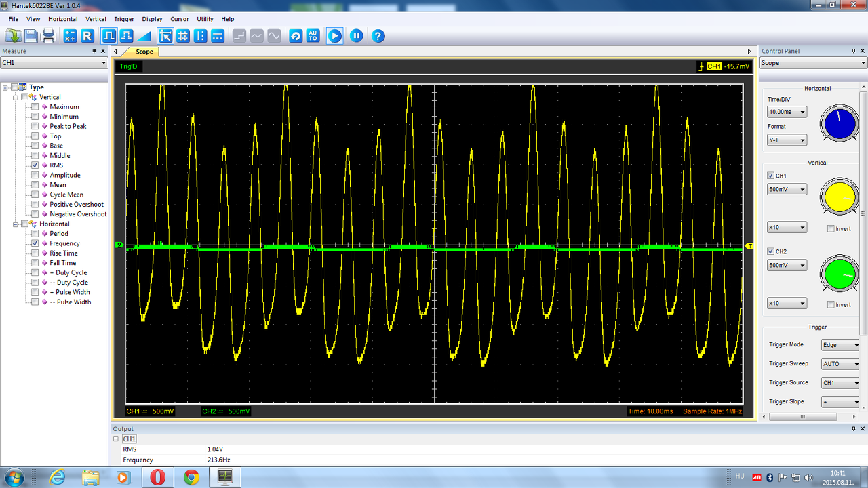868x488 pixels.
Task: Click the blue undo arrow icon
Action: tap(296, 36)
